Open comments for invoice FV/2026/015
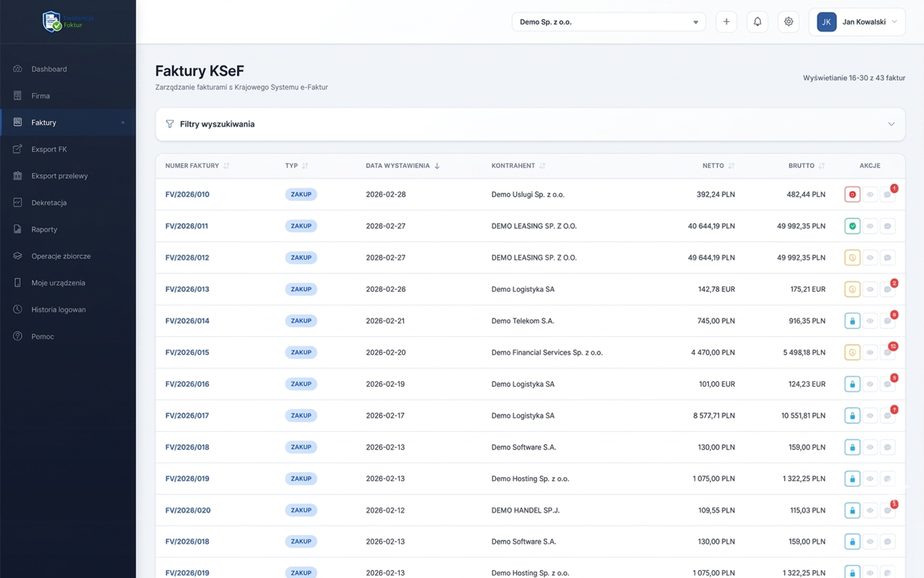 [887, 353]
